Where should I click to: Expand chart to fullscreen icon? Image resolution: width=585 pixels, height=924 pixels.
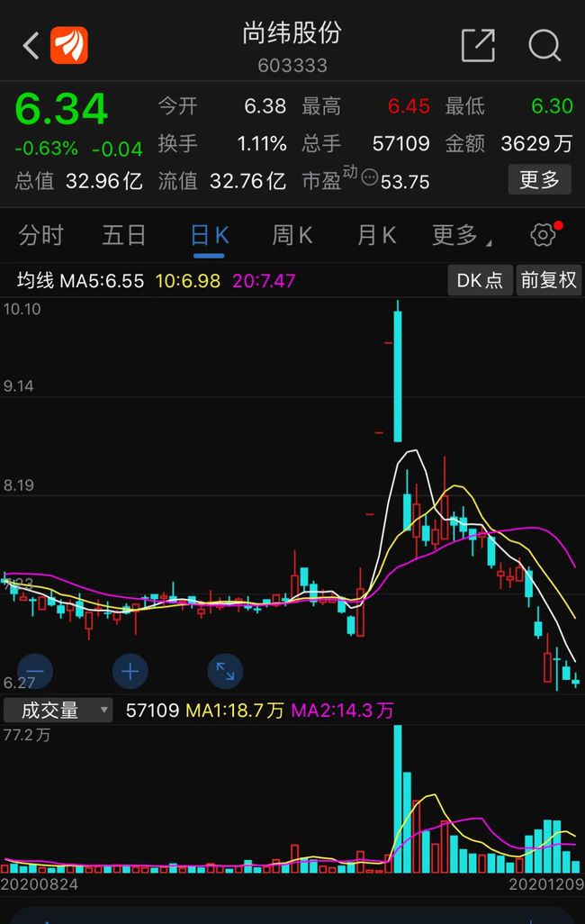tap(225, 671)
